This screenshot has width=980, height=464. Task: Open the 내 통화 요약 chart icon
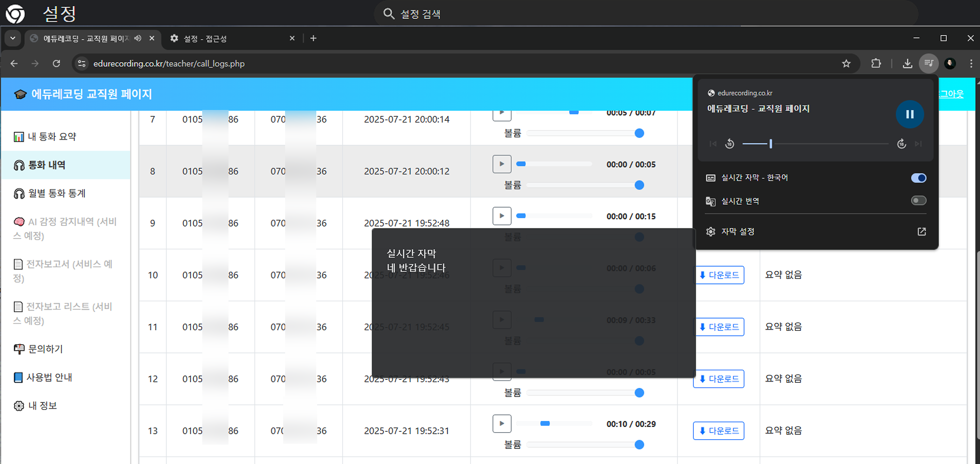coord(19,136)
